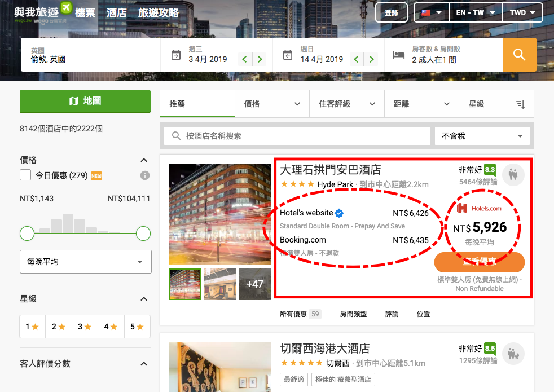Open the +47 more photos thumbnail

point(255,284)
